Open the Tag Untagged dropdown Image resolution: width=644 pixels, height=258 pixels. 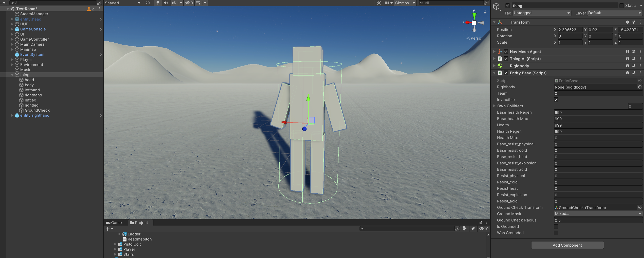point(542,13)
